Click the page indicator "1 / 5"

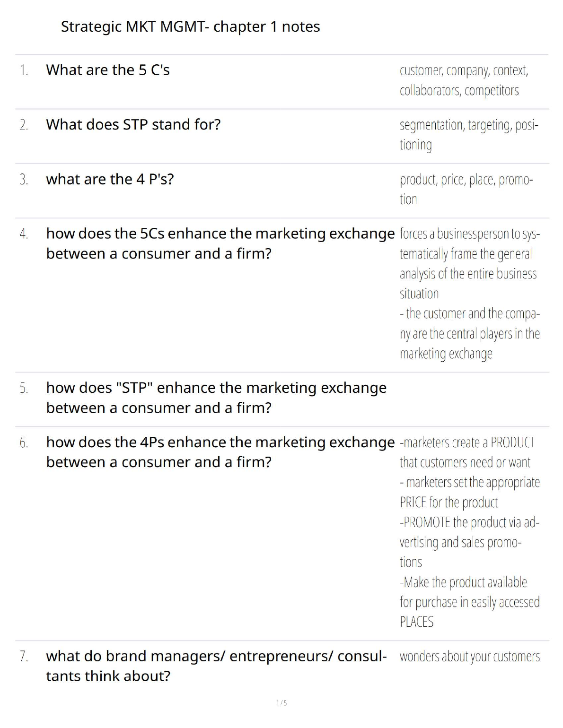[281, 703]
